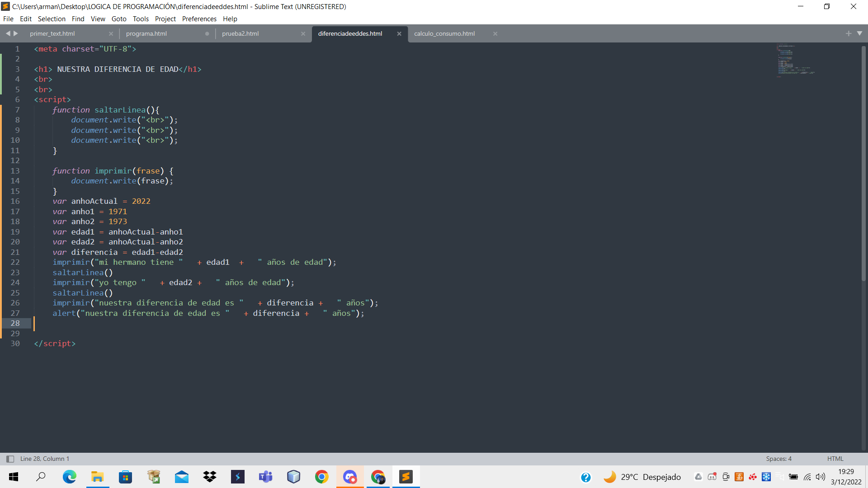
Task: Close the calculo_consumo.html tab
Action: [x=495, y=33]
